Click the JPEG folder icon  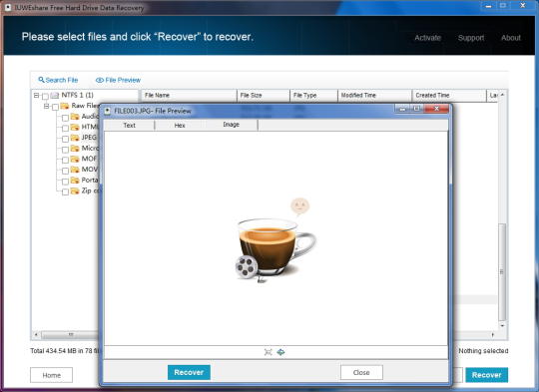(x=75, y=138)
